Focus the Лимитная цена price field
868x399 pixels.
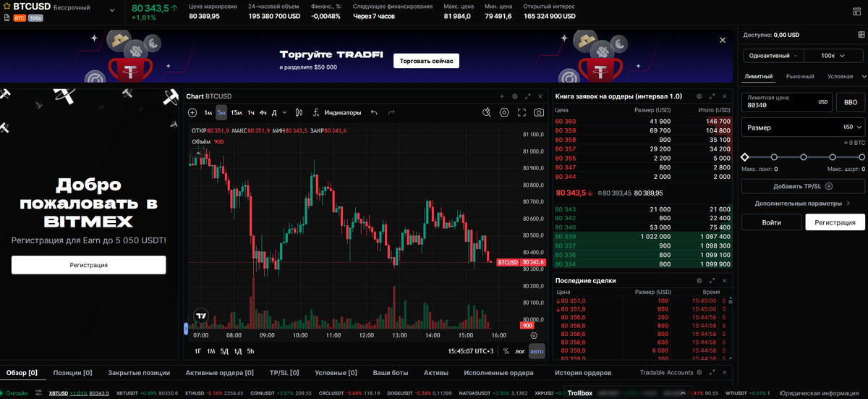[787, 102]
